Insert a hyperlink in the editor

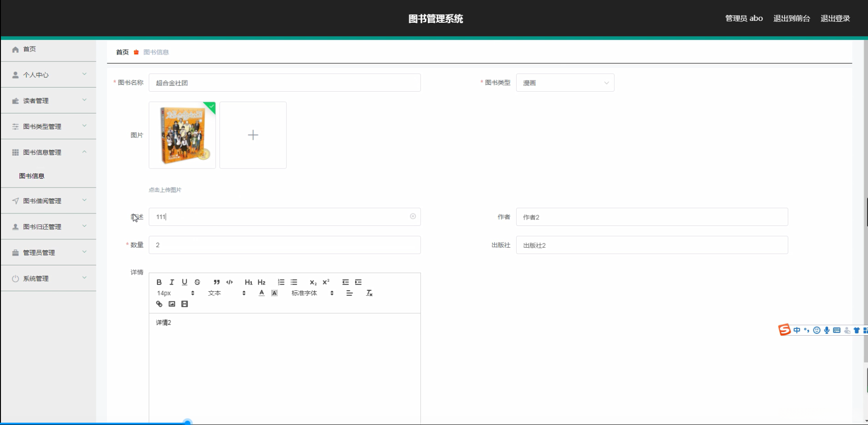pyautogui.click(x=159, y=304)
